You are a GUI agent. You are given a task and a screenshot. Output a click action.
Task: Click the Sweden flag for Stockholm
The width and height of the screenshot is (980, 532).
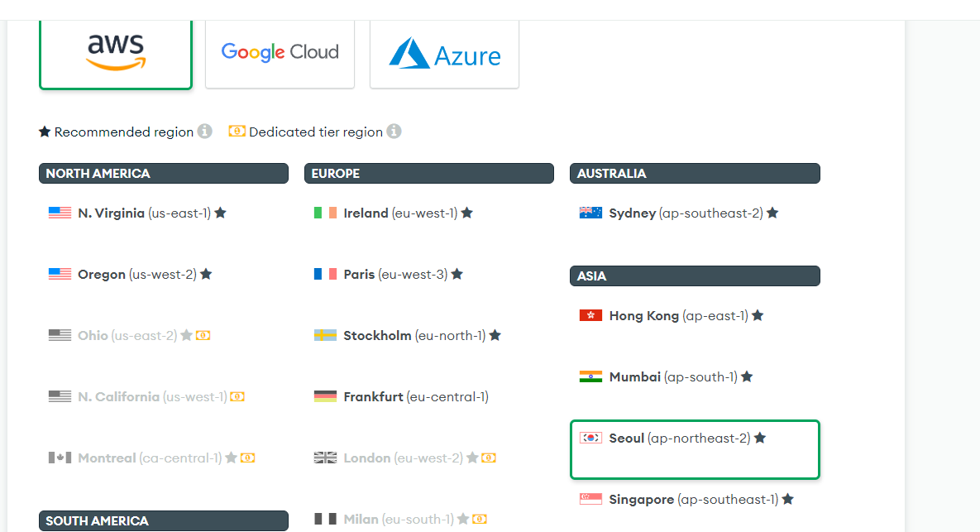325,336
